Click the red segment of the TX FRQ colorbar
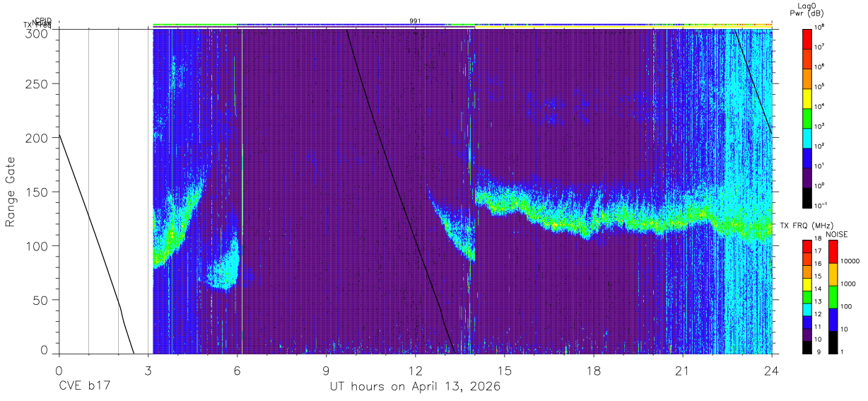This screenshot has width=868, height=401. [807, 246]
